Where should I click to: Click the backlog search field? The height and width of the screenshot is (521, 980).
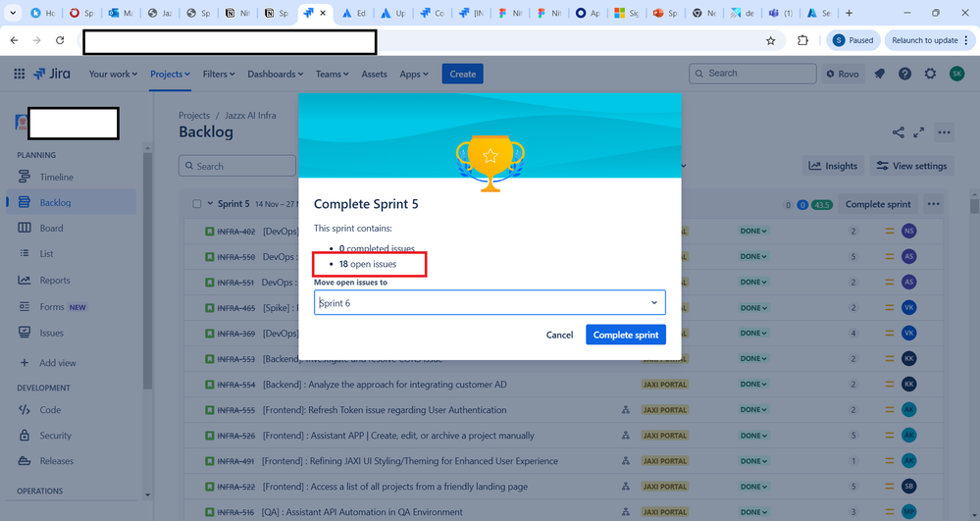[237, 166]
